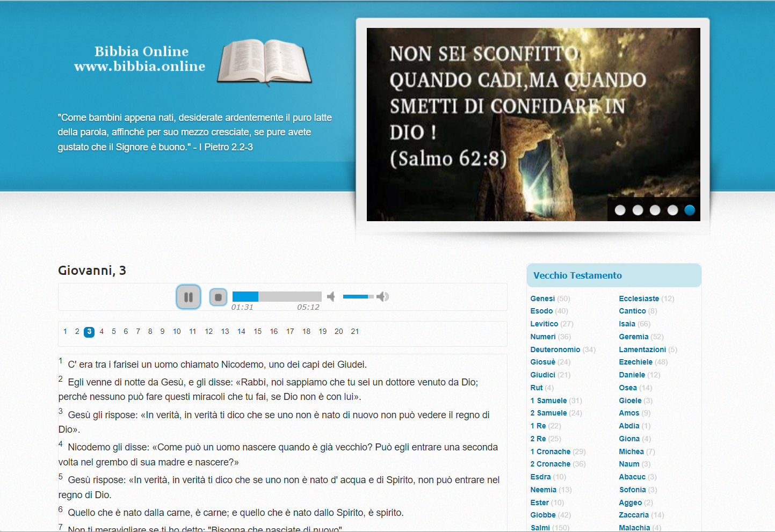This screenshot has height=532, width=775.
Task: Mute audio with the small speaker icon
Action: (331, 297)
